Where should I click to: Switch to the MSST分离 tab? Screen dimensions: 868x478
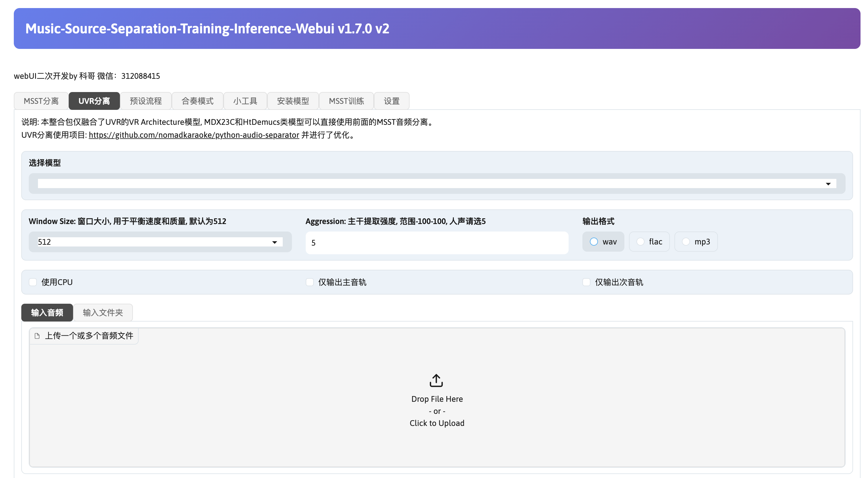click(41, 101)
